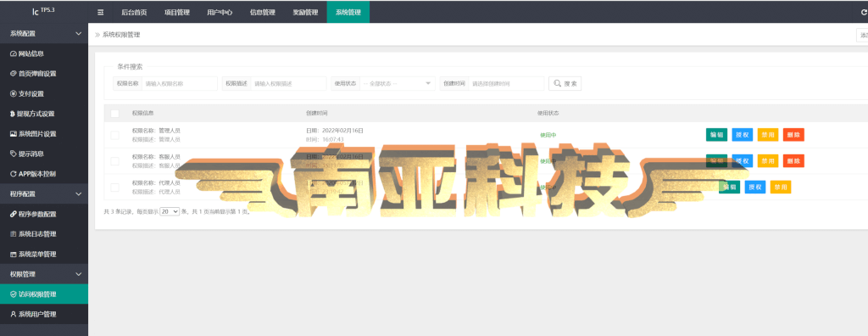Click the 系统权限管理 breadcrumb title

(121, 35)
